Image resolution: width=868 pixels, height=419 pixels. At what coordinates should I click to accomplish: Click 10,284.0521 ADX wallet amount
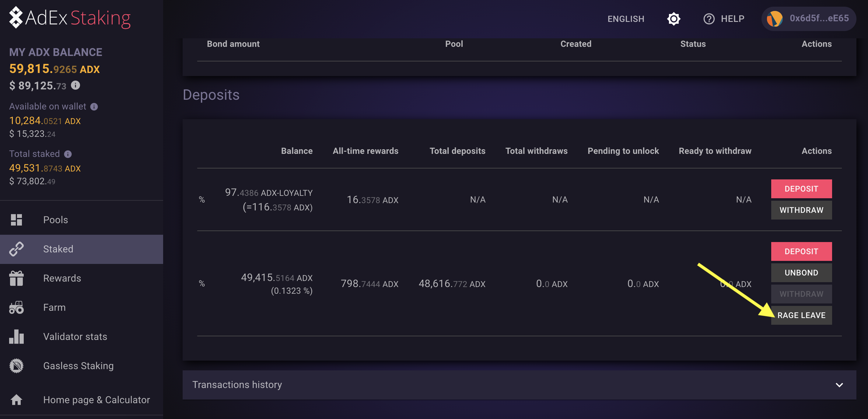coord(45,120)
